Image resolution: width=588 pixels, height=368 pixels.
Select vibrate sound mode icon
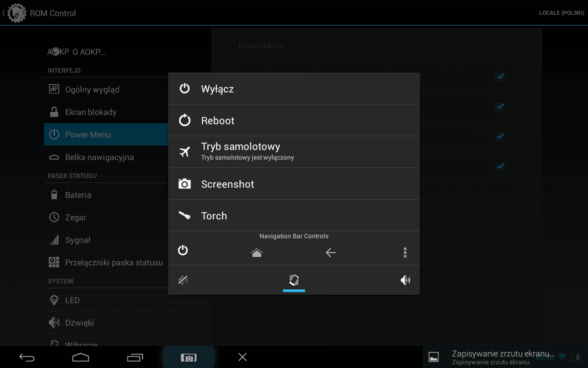click(x=294, y=280)
